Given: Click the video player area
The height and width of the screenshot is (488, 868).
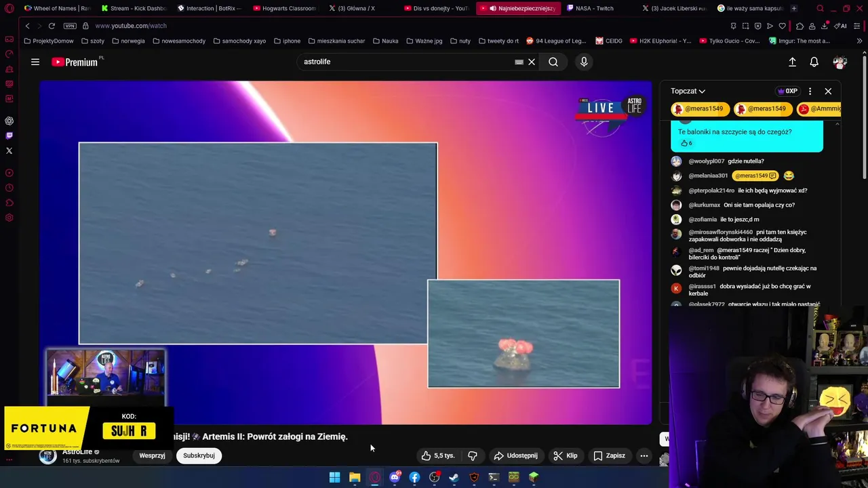Looking at the screenshot, I should tap(346, 252).
